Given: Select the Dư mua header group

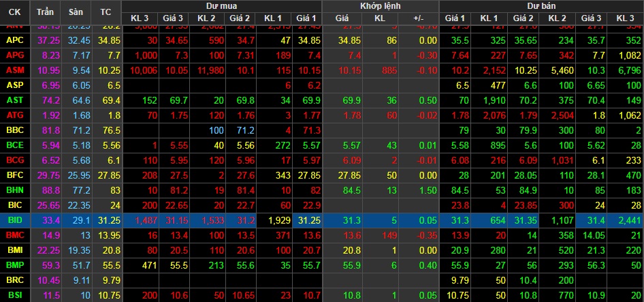Looking at the screenshot, I should tap(221, 5).
